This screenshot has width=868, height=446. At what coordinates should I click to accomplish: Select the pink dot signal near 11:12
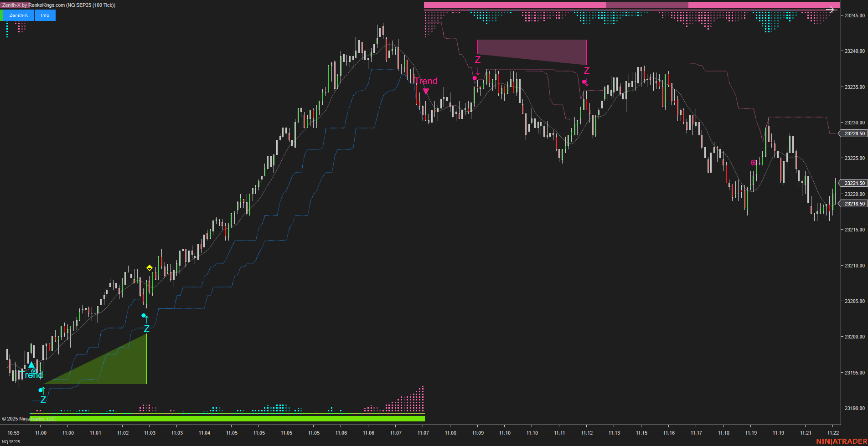point(585,82)
